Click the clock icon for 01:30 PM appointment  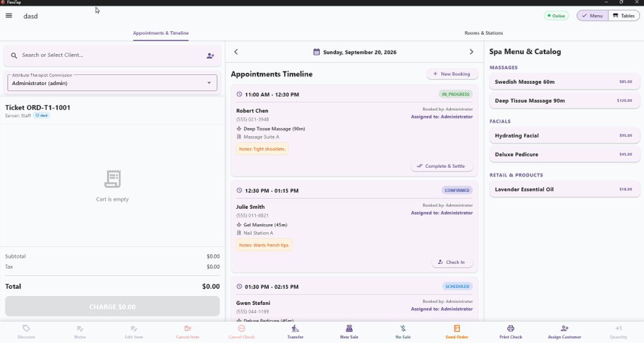coord(239,286)
